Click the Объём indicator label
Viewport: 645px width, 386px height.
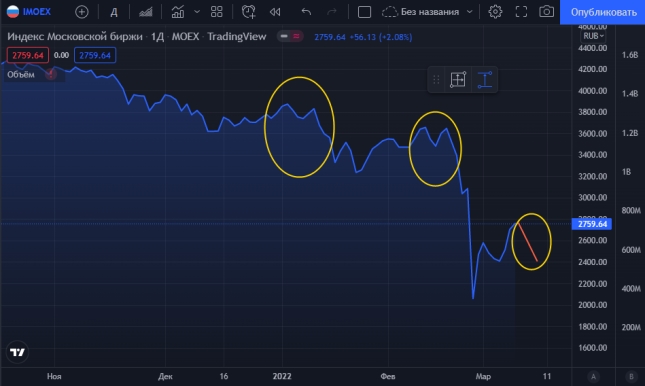(21, 74)
